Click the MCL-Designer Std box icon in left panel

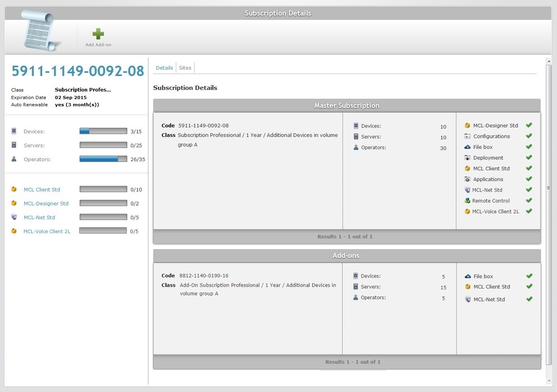[14, 203]
